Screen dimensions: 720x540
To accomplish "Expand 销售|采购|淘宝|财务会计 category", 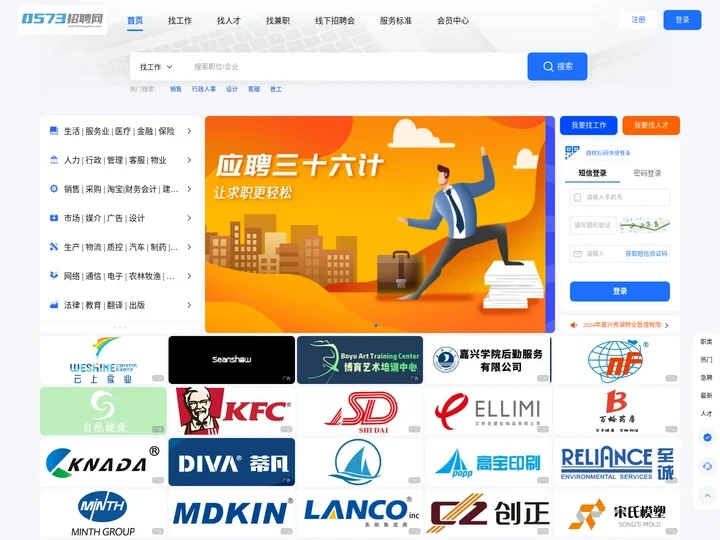I will 120,189.
